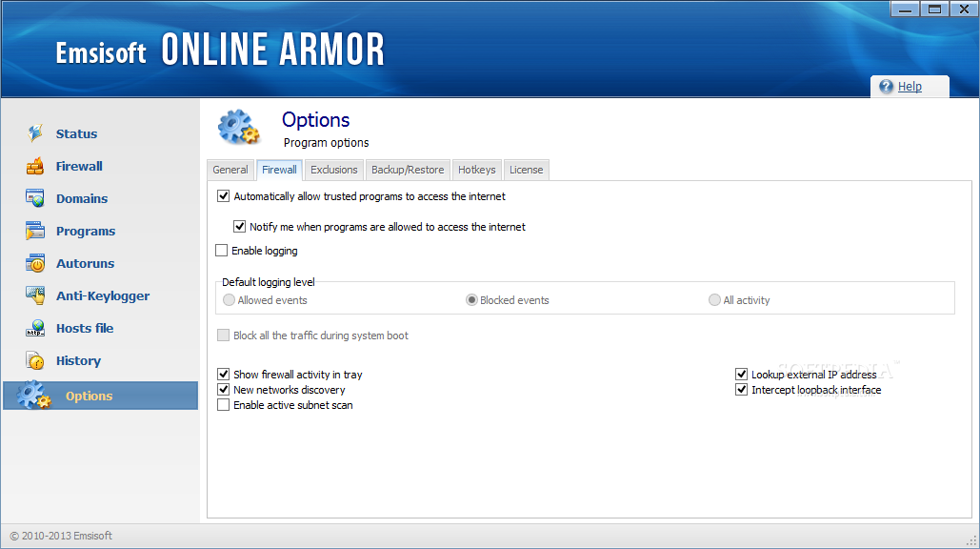Click the Programs folder icon
This screenshot has width=980, height=549.
point(35,231)
